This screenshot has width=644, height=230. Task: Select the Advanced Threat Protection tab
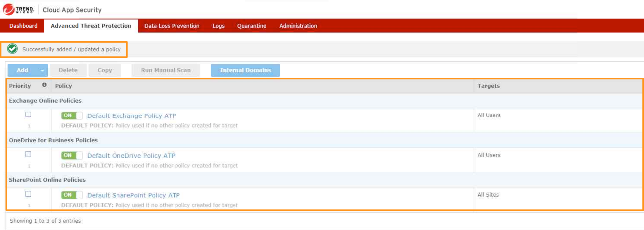point(91,26)
